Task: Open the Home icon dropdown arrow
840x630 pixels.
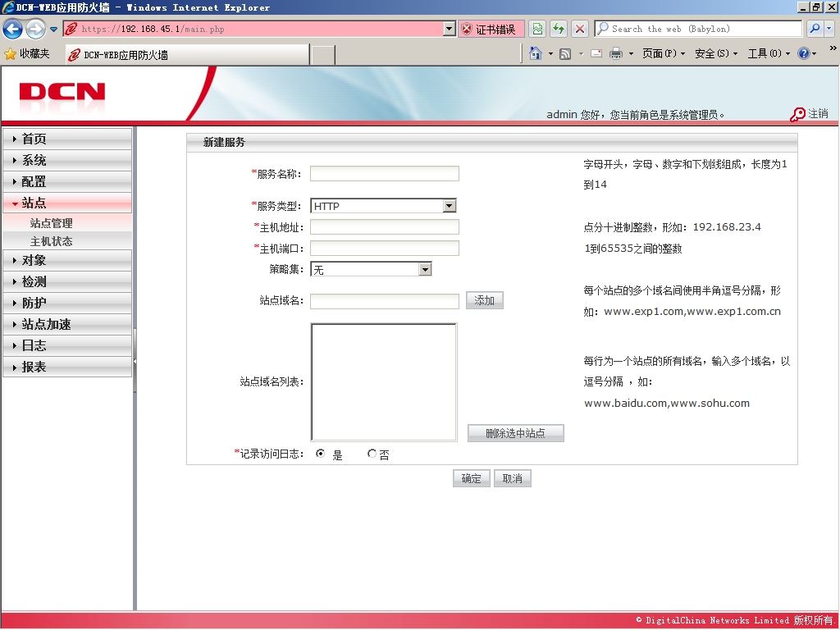Action: (550, 54)
